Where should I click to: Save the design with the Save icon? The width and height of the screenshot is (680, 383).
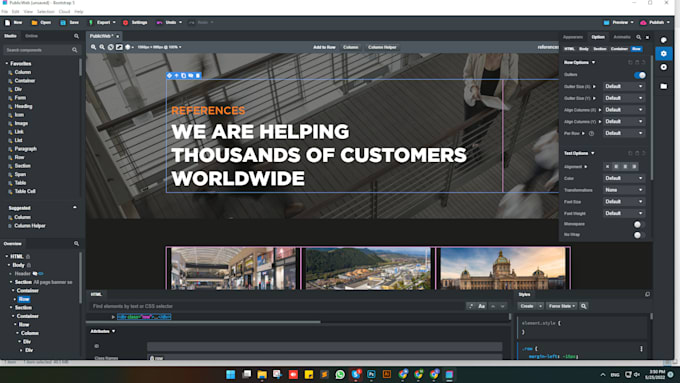(x=63, y=23)
